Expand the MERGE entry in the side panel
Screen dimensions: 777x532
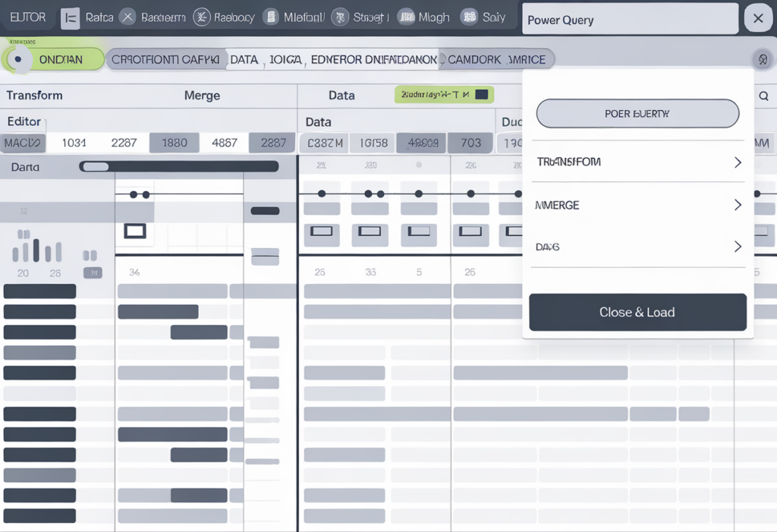(x=637, y=204)
